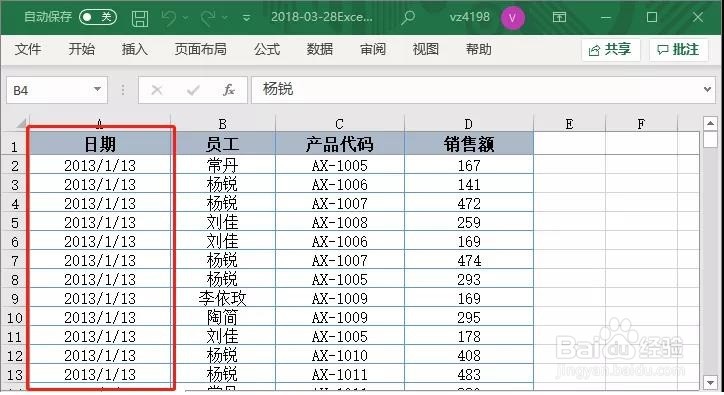Screen dimensions: 724x395
Task: Select row 9 header
Action: pyautogui.click(x=15, y=299)
